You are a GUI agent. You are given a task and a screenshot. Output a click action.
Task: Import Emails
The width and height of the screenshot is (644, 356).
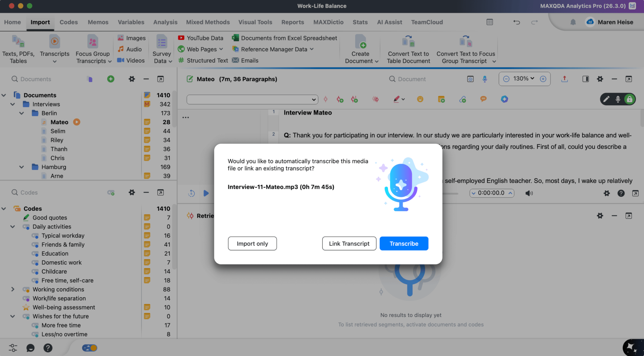(245, 60)
